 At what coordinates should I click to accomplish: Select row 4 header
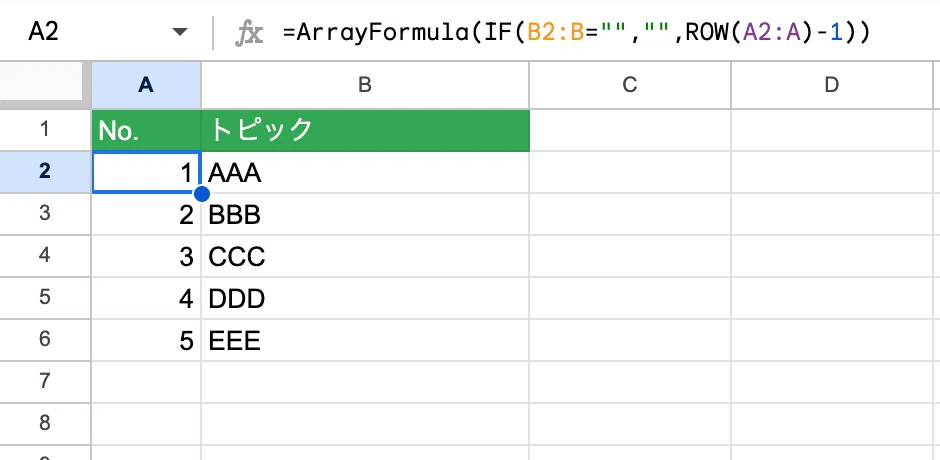coord(46,256)
